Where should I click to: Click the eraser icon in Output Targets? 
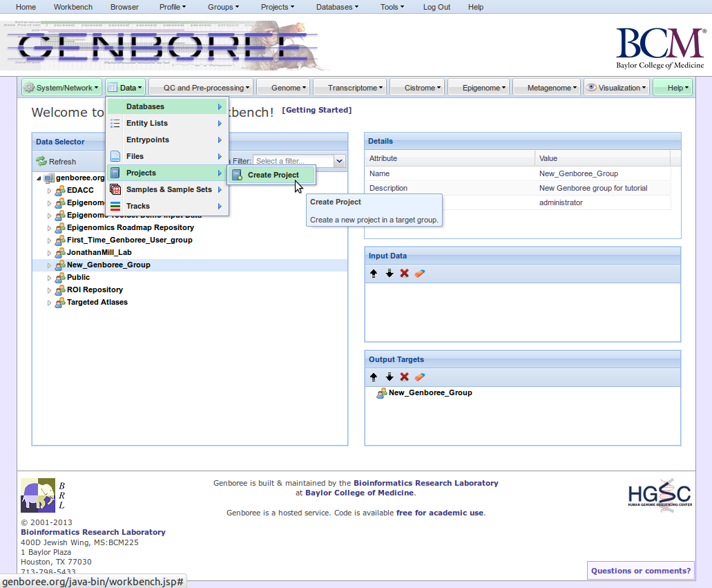(420, 377)
